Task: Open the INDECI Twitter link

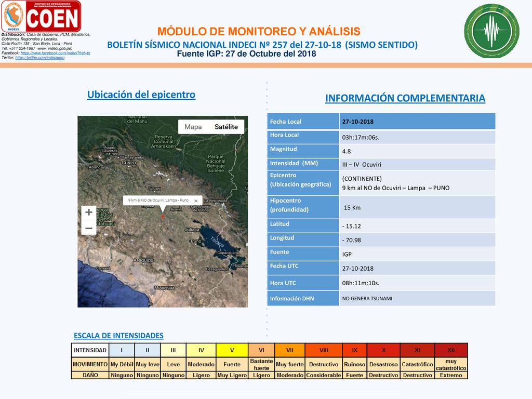Action: tap(40, 58)
